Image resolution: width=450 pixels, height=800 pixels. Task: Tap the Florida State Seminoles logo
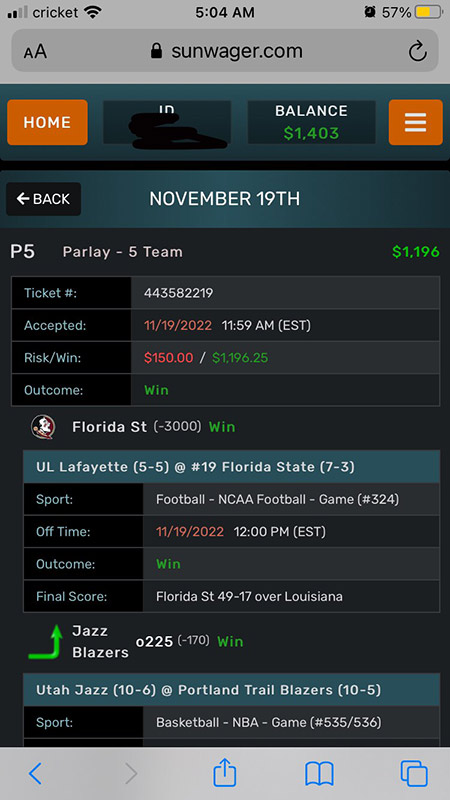point(43,427)
